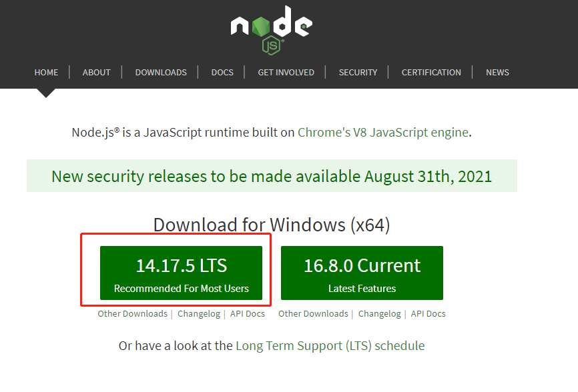Click the Node.js logo
Viewport: 578px width, 392px height.
(x=271, y=28)
